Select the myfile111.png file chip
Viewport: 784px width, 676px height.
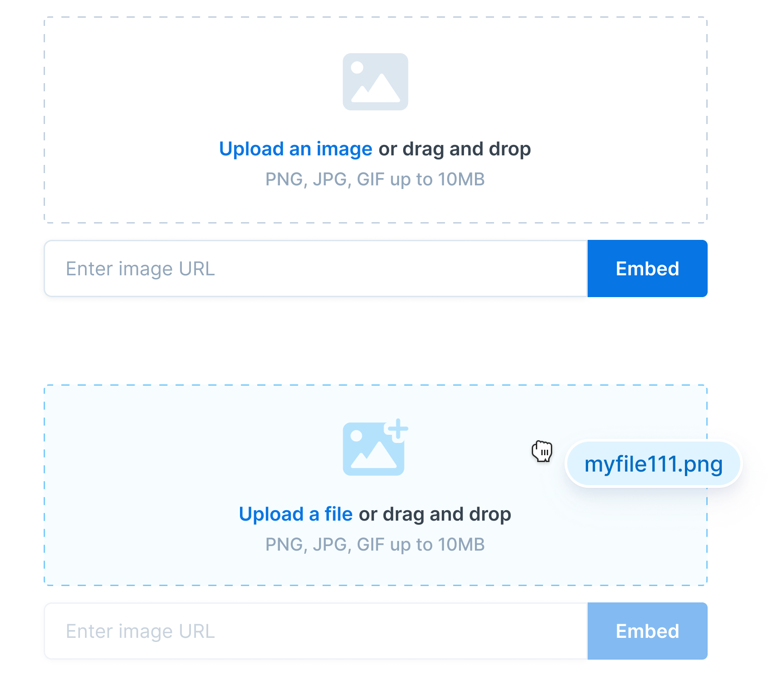pyautogui.click(x=653, y=464)
